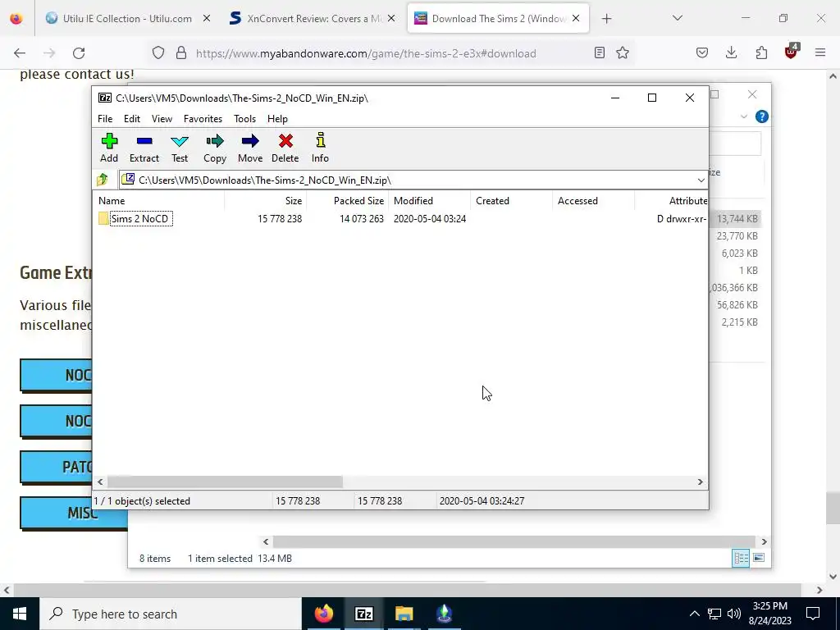This screenshot has width=840, height=630.
Task: Click the Firefox URL address field
Action: click(366, 53)
